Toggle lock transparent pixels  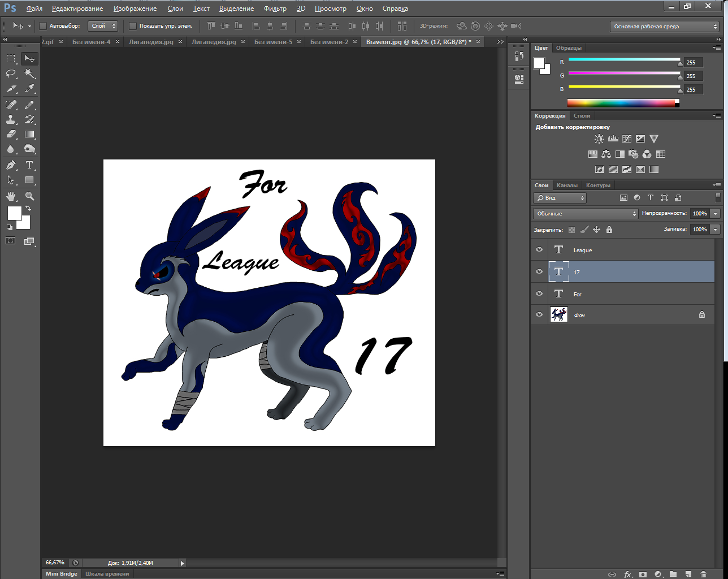pos(572,230)
